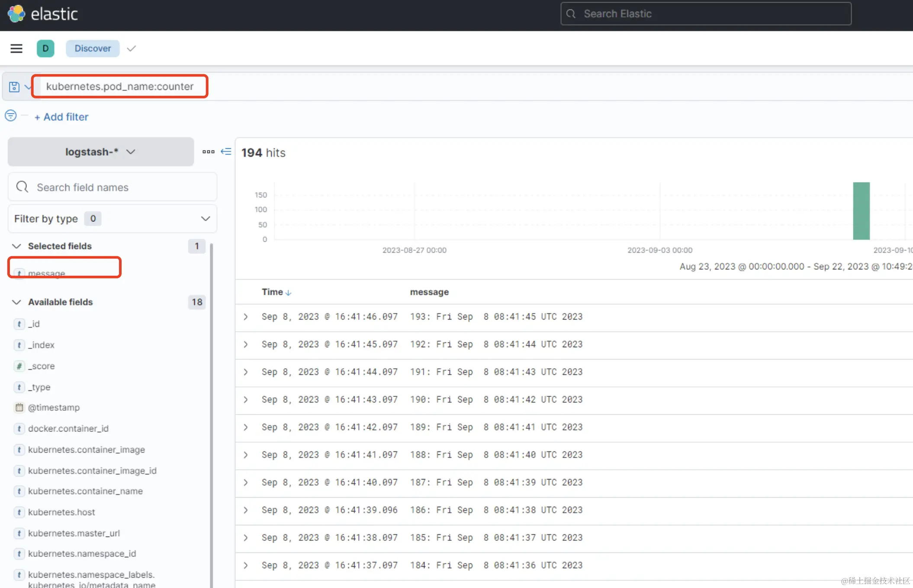Collapse the field sidebar arrow icon
This screenshot has width=913, height=588.
click(226, 151)
